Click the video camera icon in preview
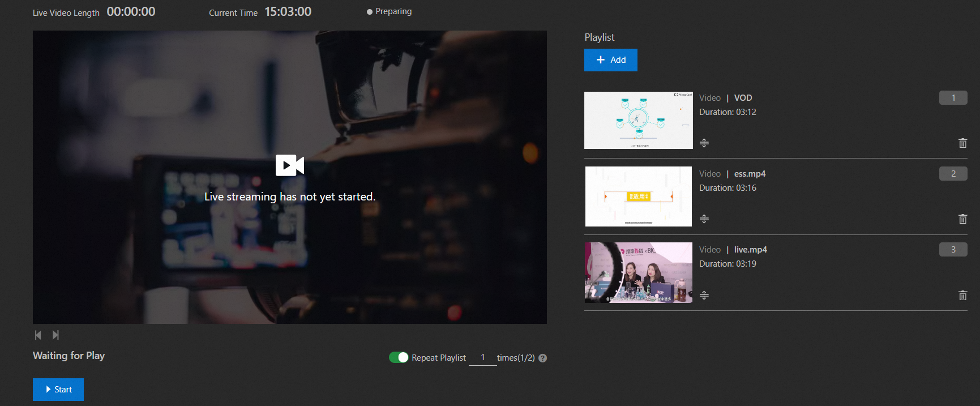Viewport: 980px width, 406px height. [x=290, y=165]
